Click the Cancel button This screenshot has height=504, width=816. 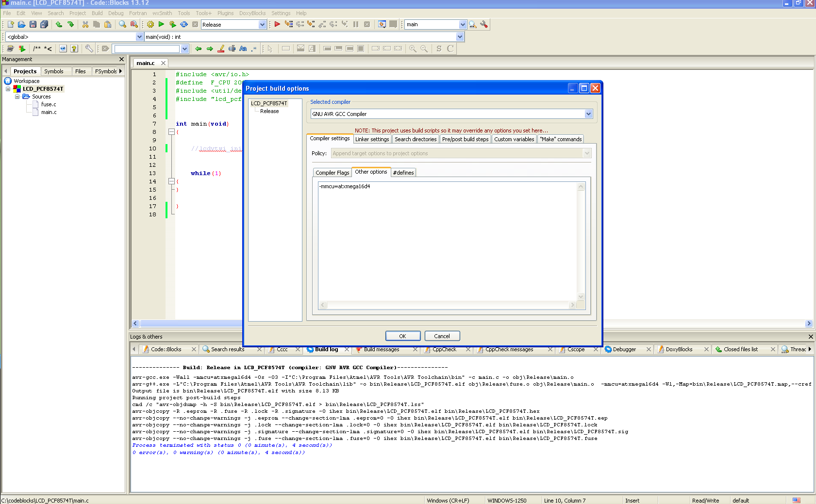(442, 336)
